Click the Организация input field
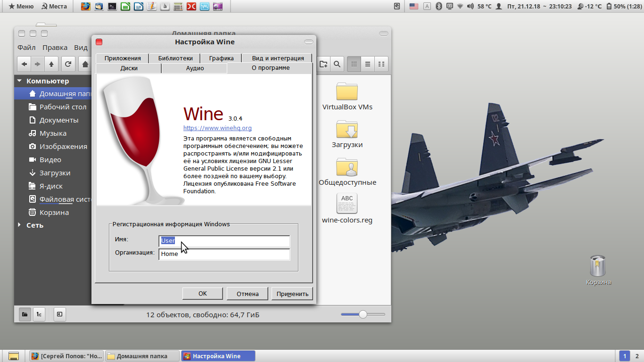The width and height of the screenshot is (644, 362). (x=224, y=254)
